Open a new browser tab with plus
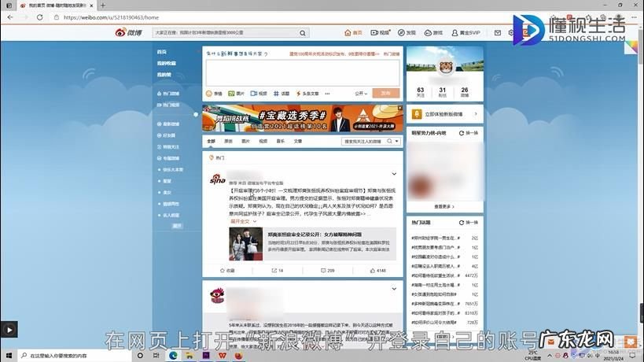This screenshot has height=362, width=644. point(103,6)
